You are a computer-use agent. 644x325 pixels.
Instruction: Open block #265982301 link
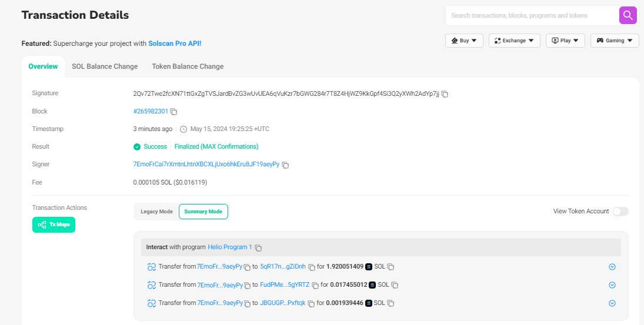(151, 111)
